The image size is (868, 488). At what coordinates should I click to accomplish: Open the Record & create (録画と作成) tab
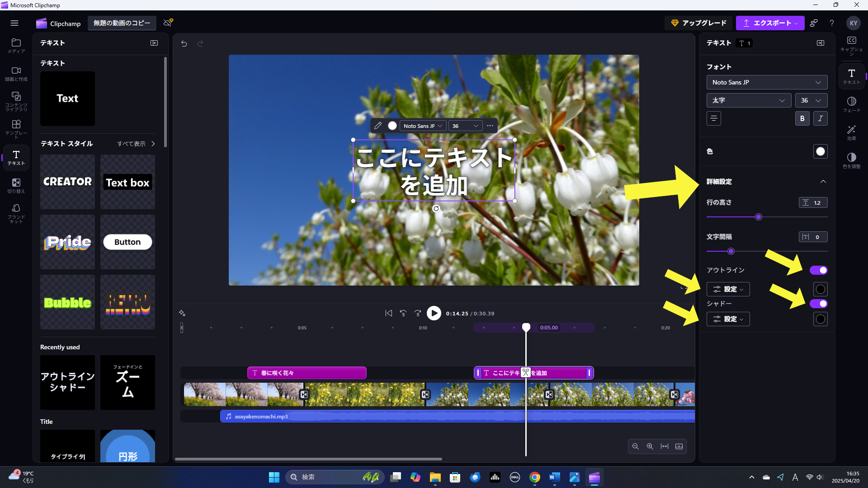(x=16, y=74)
